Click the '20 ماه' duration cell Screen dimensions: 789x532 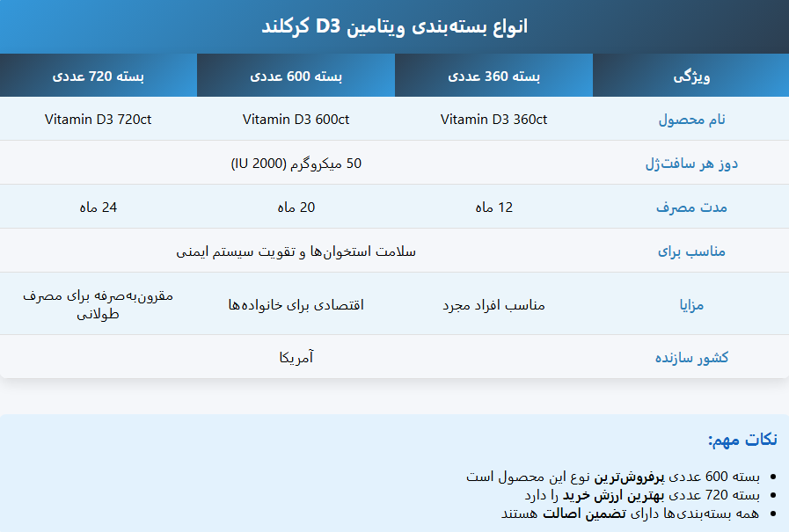tap(296, 208)
